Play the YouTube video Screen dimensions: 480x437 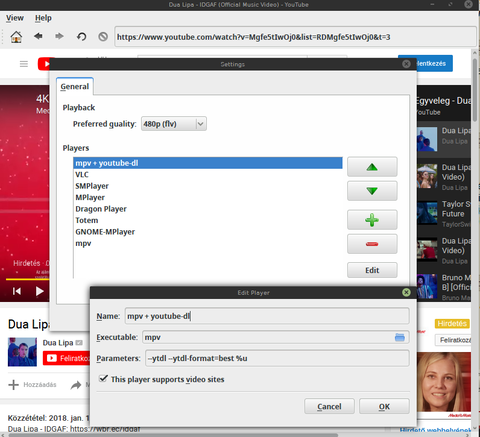(40, 291)
